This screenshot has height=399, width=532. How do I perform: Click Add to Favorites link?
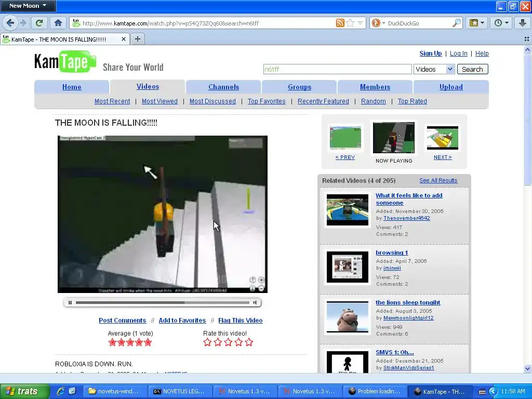point(182,320)
